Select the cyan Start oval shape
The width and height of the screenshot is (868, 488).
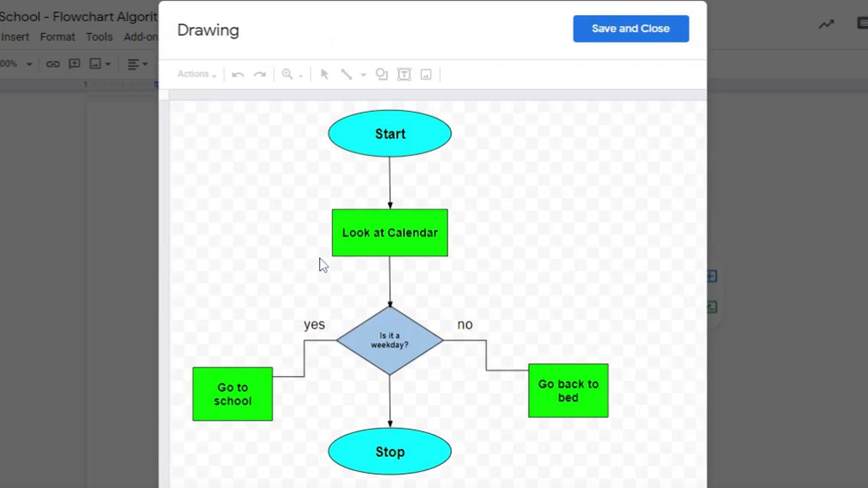389,134
